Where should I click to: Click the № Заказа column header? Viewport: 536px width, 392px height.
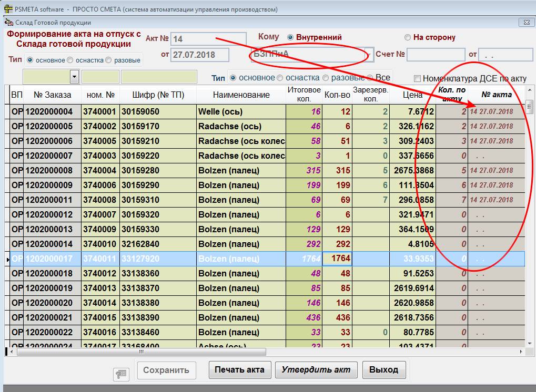52,95
